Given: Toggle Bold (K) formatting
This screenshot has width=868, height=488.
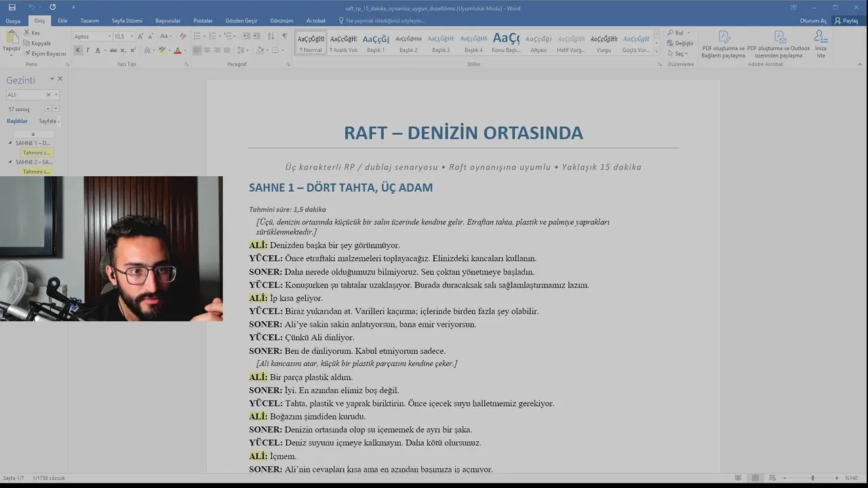Looking at the screenshot, I should tap(78, 50).
